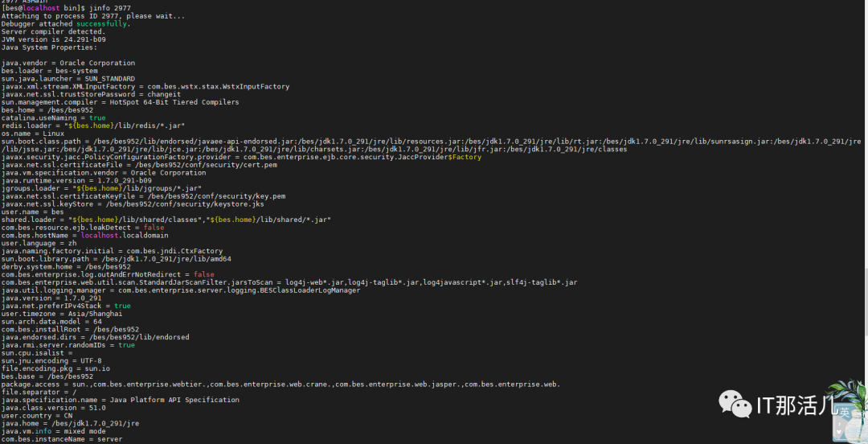
Task: Click the javax.net.ssl.keyStore line
Action: [x=133, y=204]
